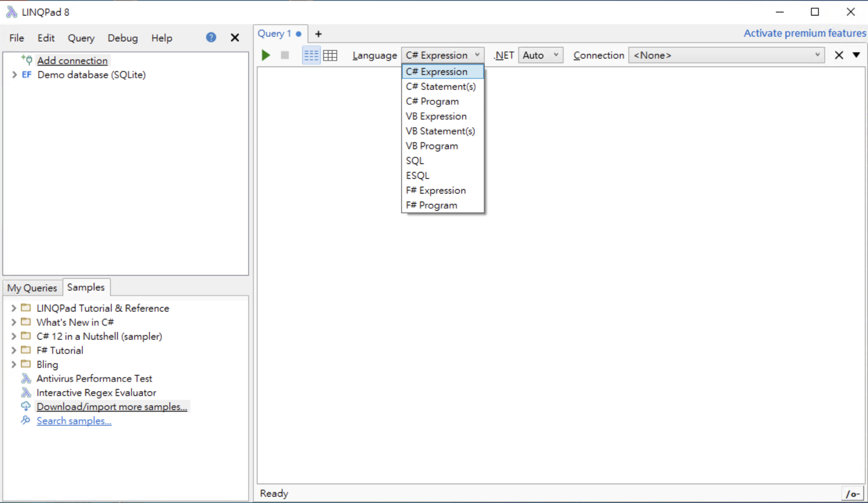Click Activate premium features link
Screen dimensions: 868x503
pos(805,33)
